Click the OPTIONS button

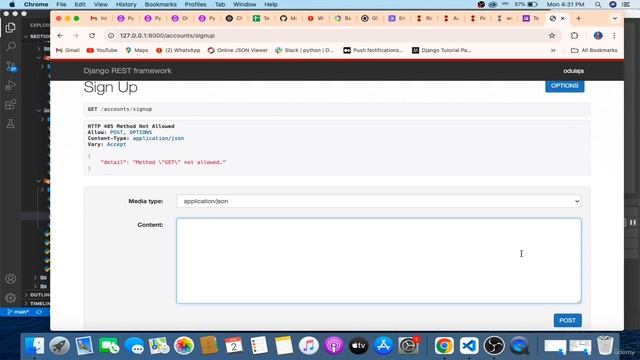564,86
